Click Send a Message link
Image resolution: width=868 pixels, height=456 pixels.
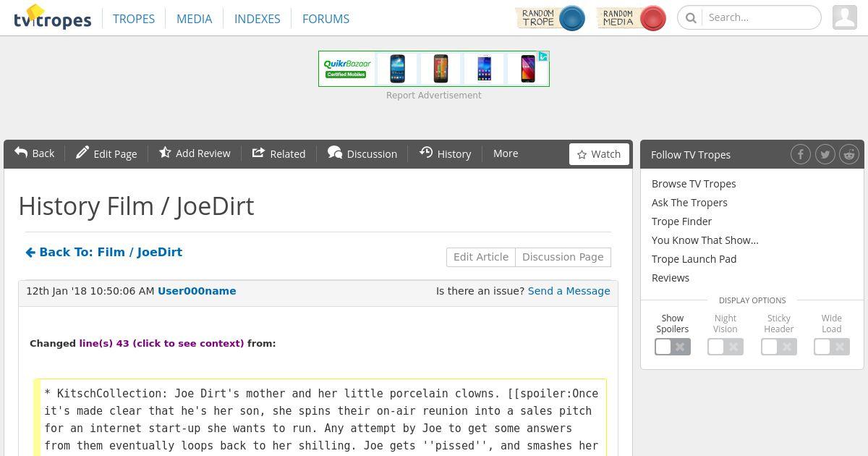point(569,291)
